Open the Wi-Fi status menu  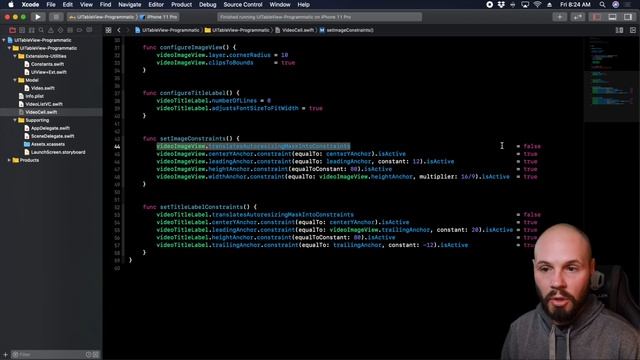pos(537,4)
